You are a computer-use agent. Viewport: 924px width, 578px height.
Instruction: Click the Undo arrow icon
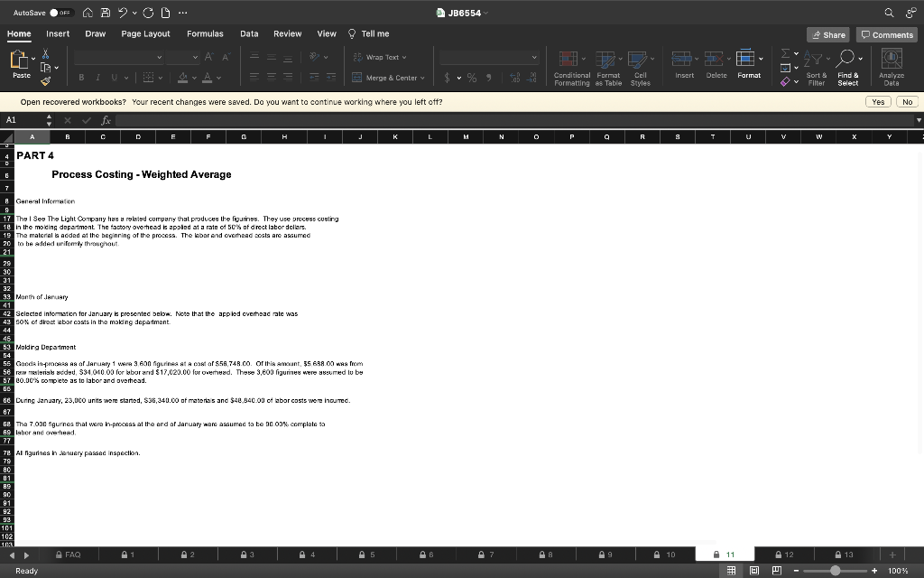(122, 13)
